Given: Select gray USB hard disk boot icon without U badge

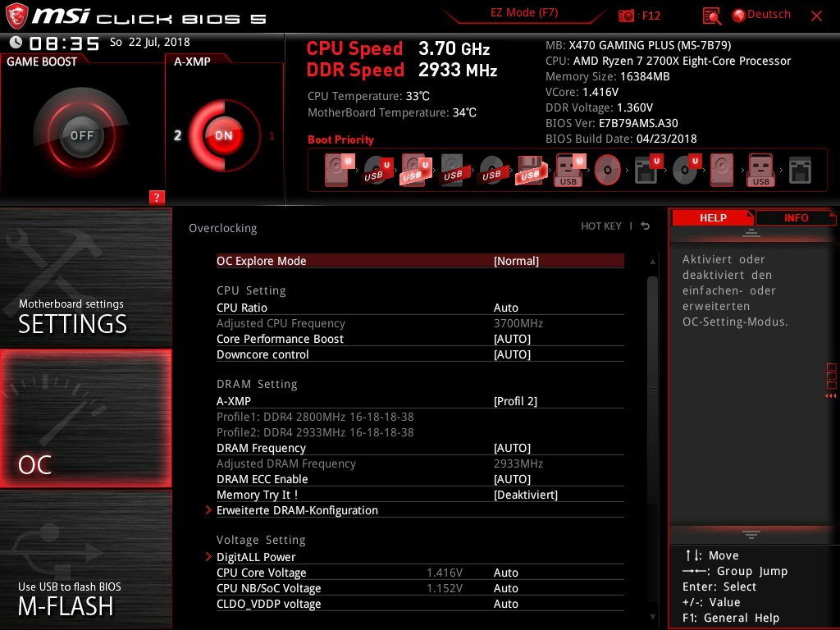Looking at the screenshot, I should 454,171.
